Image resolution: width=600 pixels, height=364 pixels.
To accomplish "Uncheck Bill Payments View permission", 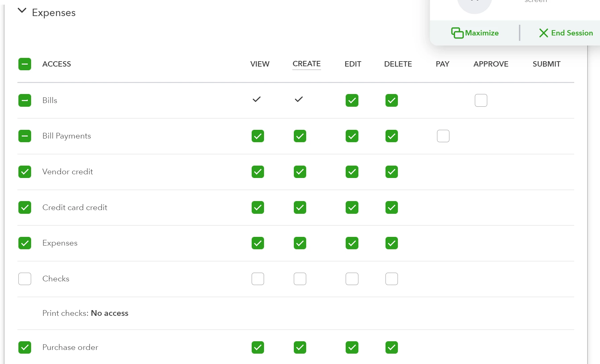I will (x=258, y=136).
